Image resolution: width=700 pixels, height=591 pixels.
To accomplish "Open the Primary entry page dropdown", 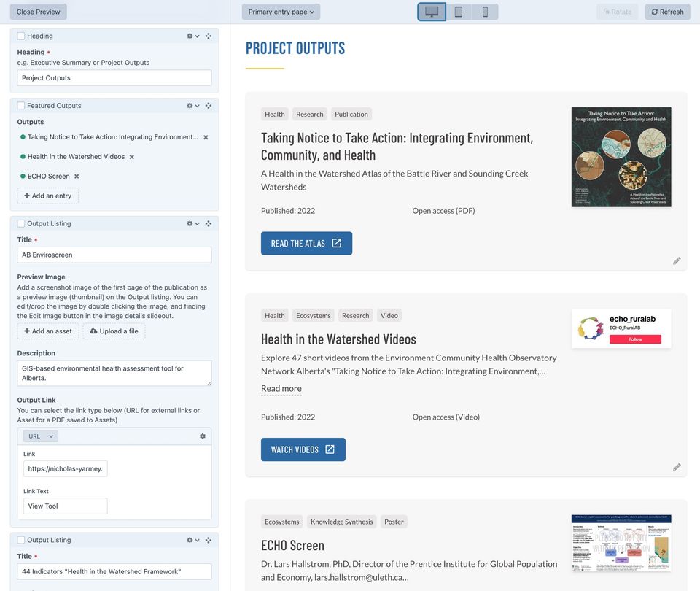I will [281, 12].
